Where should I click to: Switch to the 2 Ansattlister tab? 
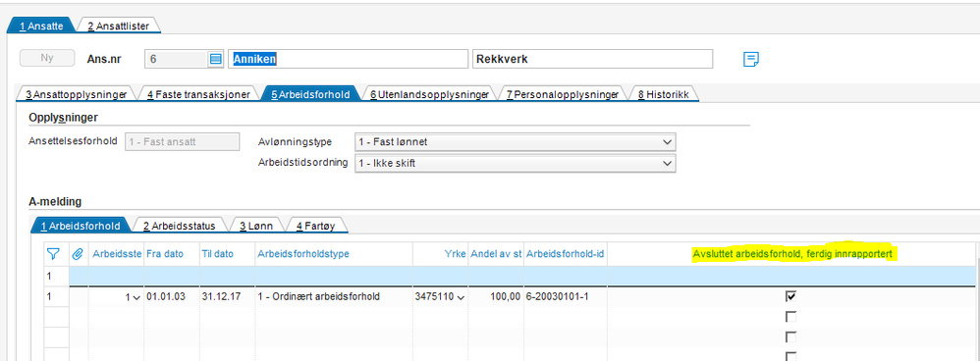118,26
